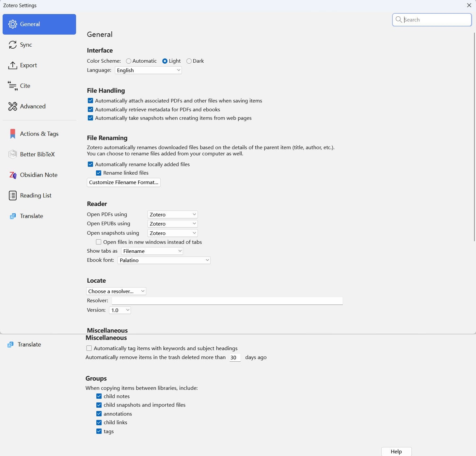The height and width of the screenshot is (456, 476).
Task: Enable automatically tag items with keywords
Action: 89,348
